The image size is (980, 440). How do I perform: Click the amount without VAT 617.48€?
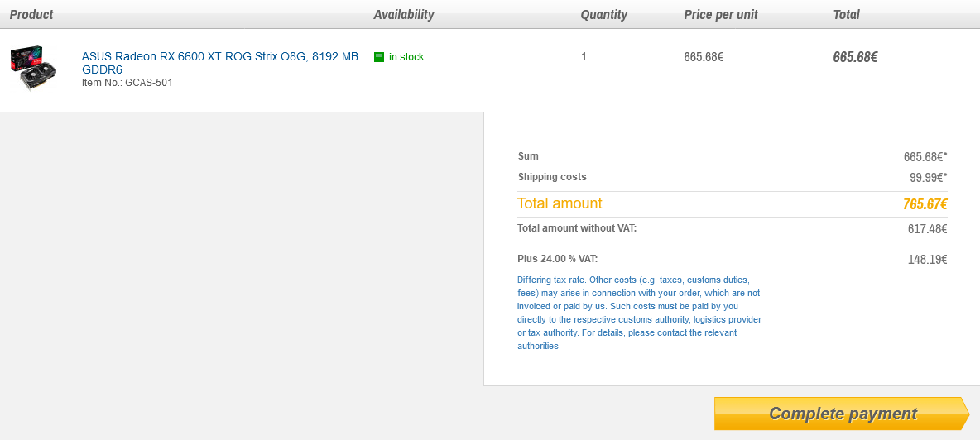pyautogui.click(x=928, y=229)
